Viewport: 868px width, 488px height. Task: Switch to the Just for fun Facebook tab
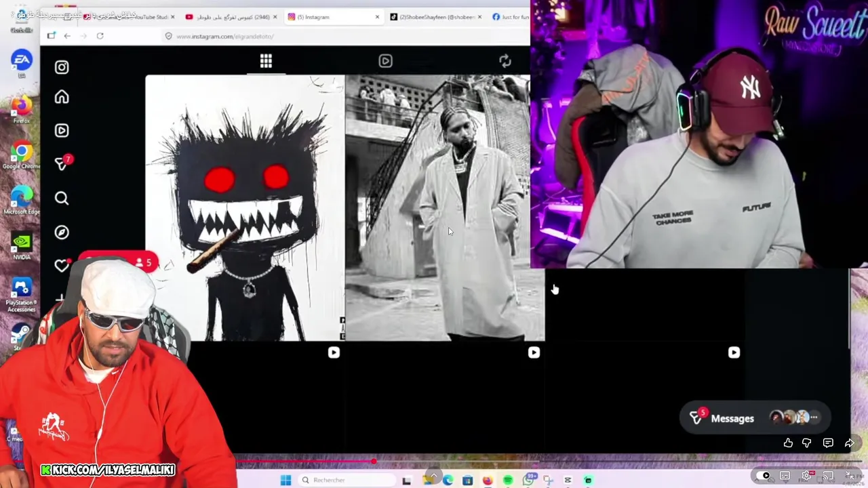pyautogui.click(x=510, y=17)
